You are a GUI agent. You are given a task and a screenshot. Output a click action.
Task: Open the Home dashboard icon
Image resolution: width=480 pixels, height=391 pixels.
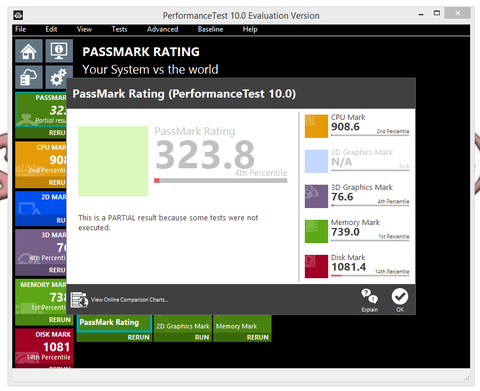click(x=29, y=51)
